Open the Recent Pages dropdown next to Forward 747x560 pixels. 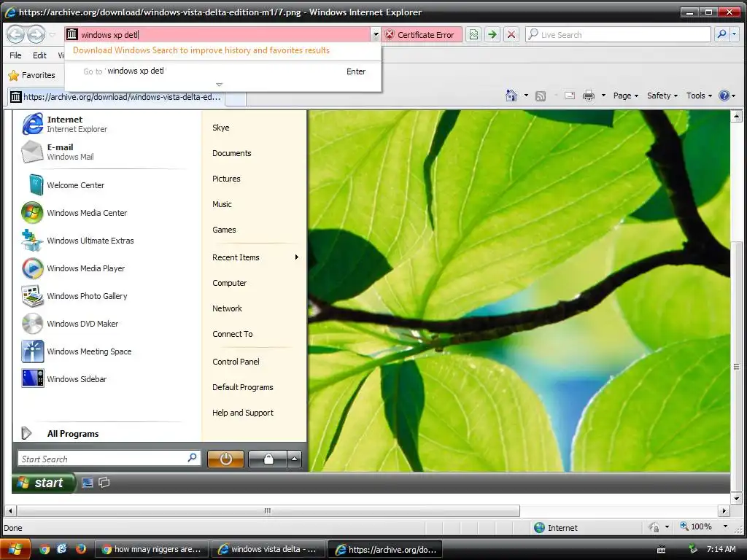[53, 35]
